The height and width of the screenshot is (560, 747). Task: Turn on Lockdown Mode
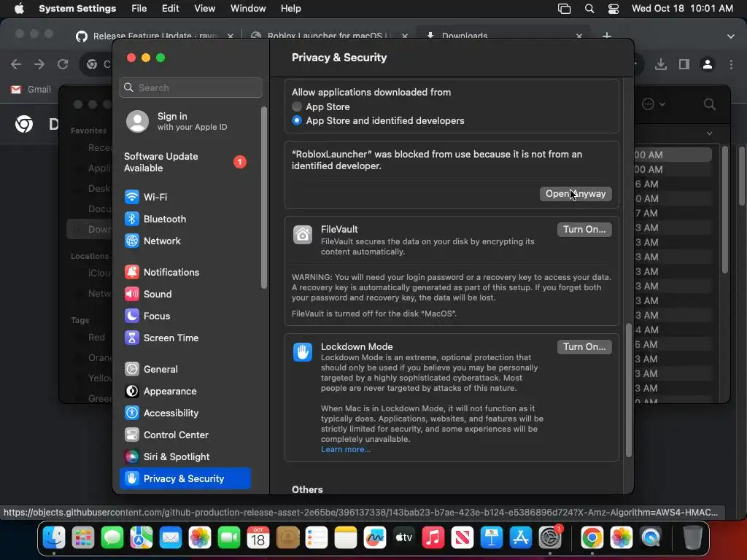[584, 346]
